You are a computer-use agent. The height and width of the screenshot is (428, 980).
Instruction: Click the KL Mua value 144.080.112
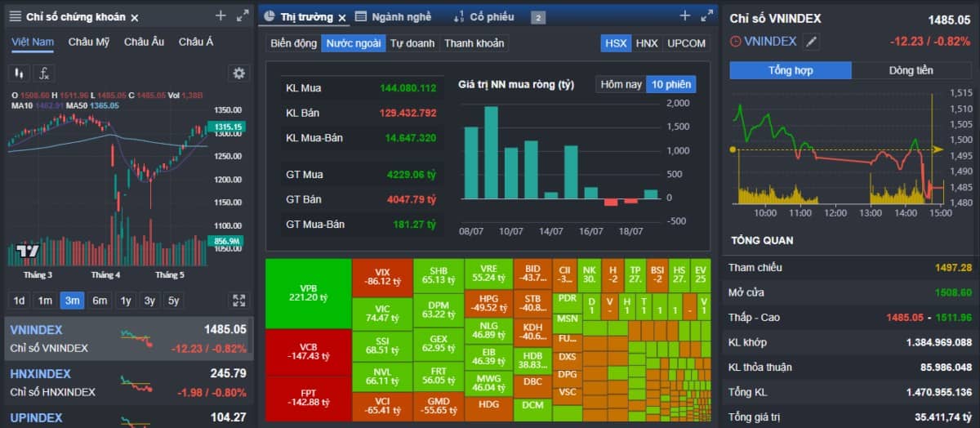click(x=408, y=87)
